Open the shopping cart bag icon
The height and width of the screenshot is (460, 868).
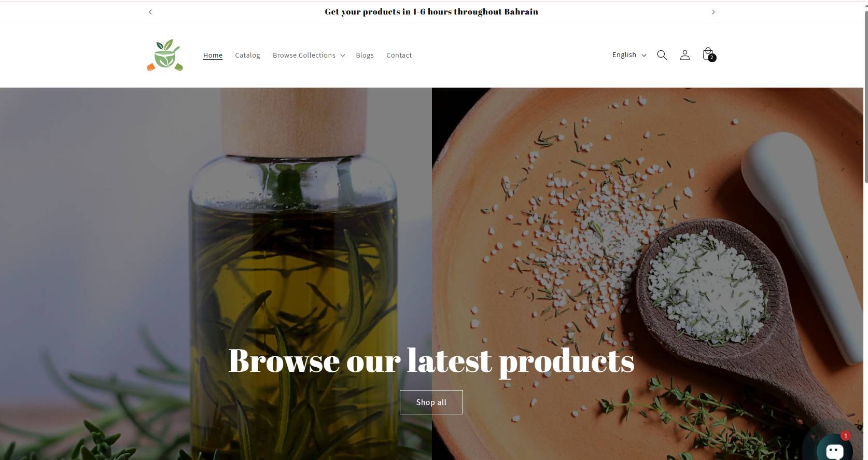pyautogui.click(x=708, y=54)
